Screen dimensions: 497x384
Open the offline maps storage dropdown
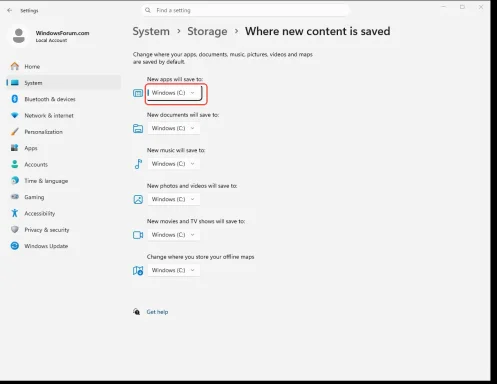174,270
